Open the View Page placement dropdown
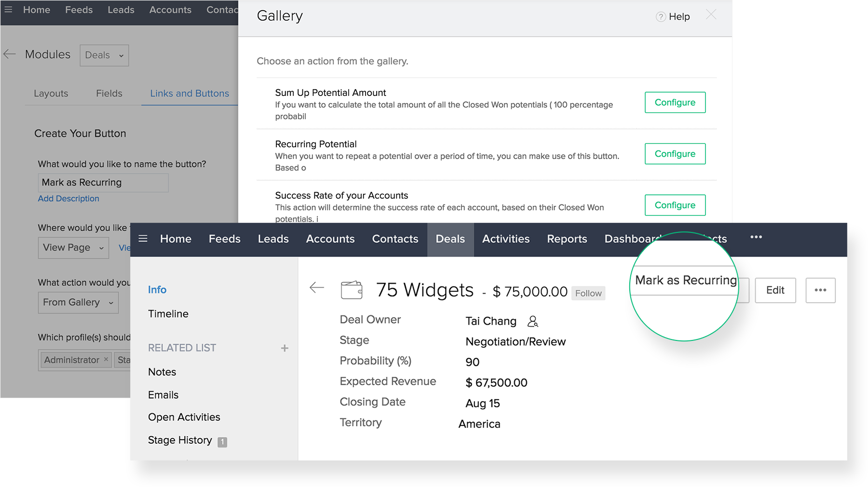Image resolution: width=868 pixels, height=487 pixels. [73, 248]
